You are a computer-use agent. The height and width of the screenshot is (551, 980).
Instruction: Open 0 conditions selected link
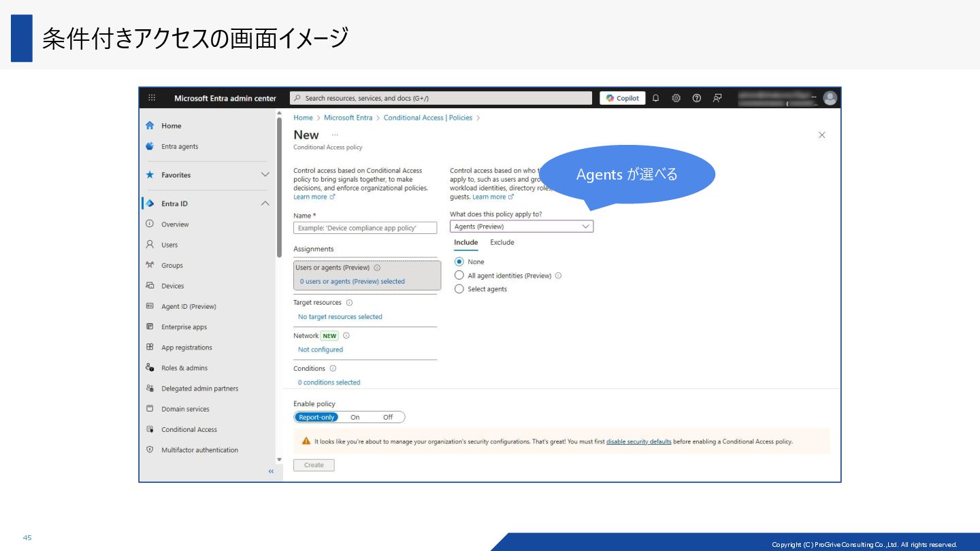[329, 382]
